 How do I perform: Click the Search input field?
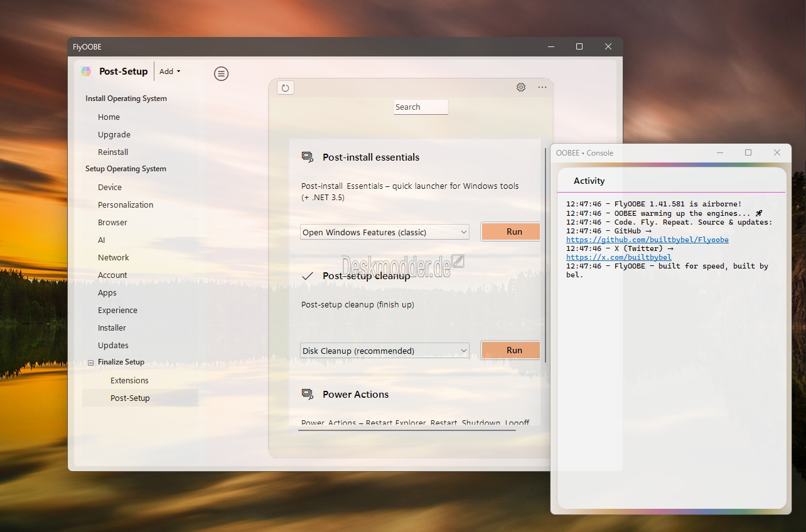[421, 107]
